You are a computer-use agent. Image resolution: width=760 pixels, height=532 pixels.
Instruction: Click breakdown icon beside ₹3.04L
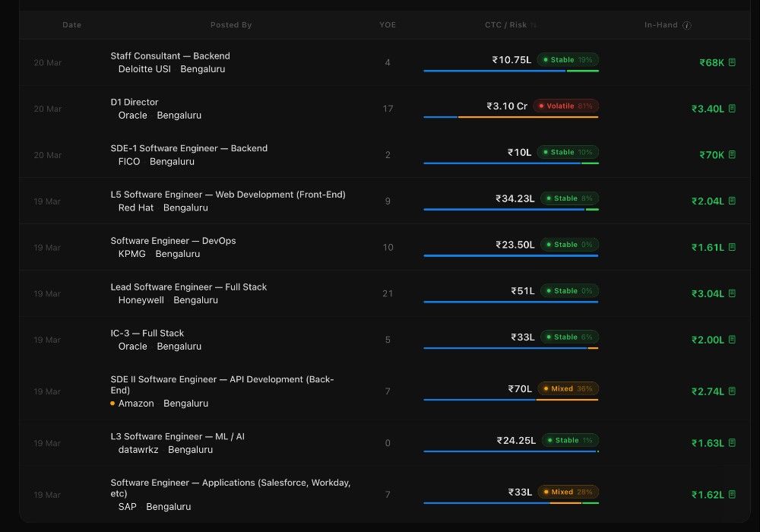pyautogui.click(x=732, y=293)
